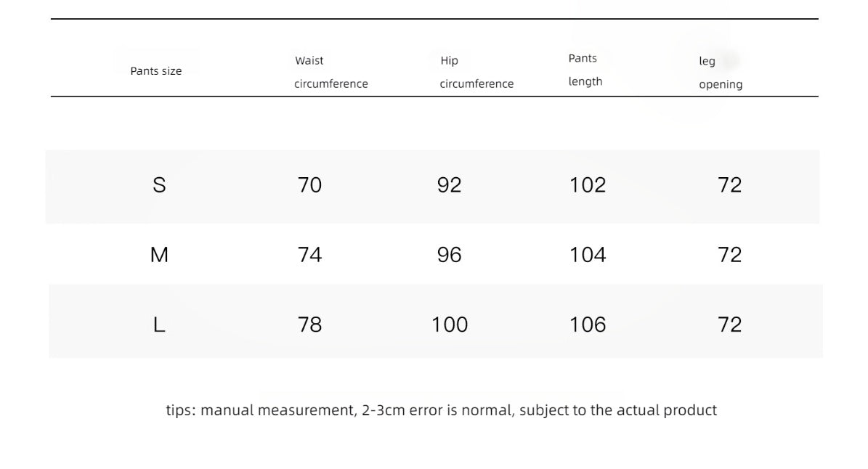The height and width of the screenshot is (469, 868).
Task: Select the size L row label
Action: 159,325
